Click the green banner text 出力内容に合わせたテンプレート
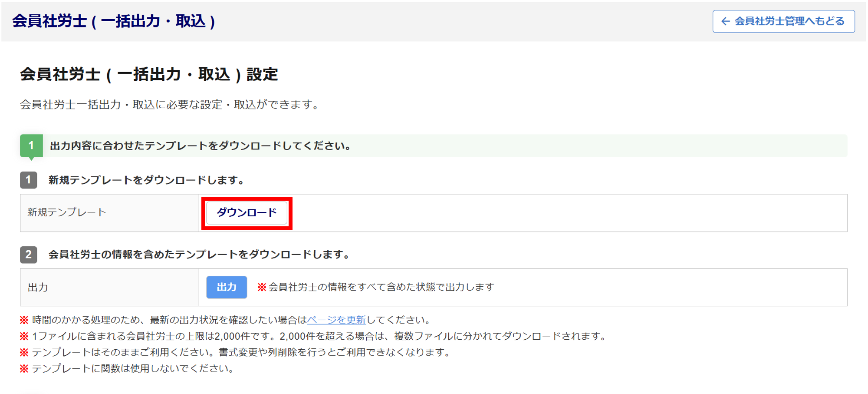Screen dimensions: 868x394 201,146
